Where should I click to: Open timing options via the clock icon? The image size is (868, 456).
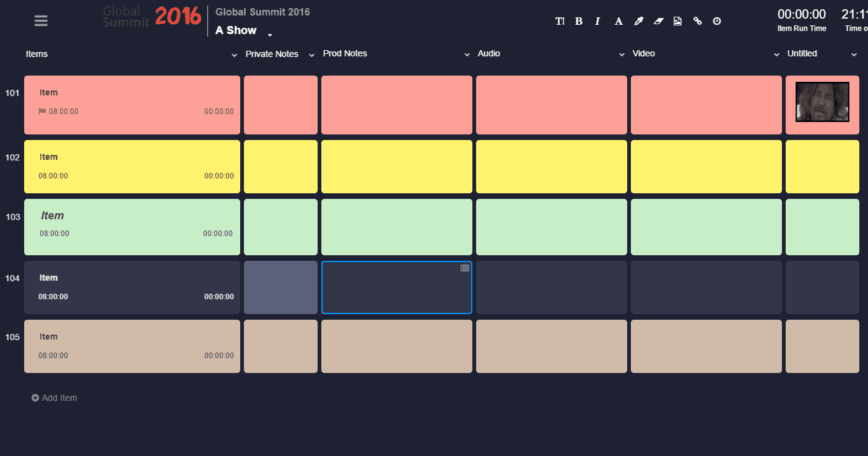click(716, 20)
